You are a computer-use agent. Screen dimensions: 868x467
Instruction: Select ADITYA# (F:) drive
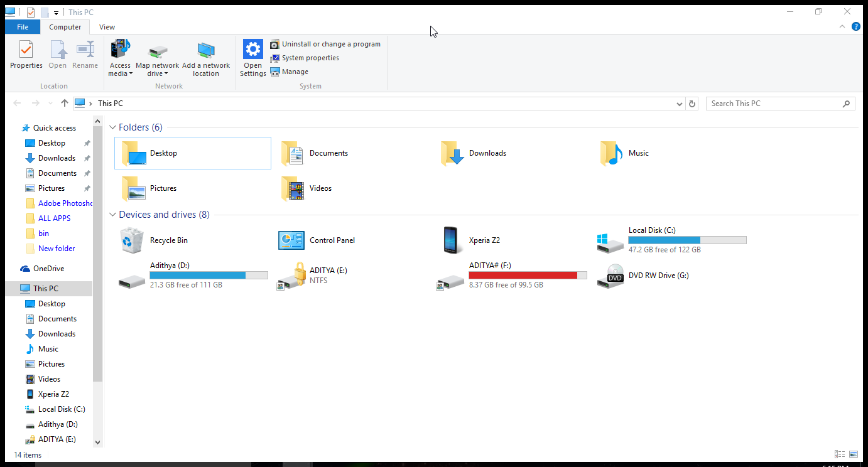tap(512, 276)
